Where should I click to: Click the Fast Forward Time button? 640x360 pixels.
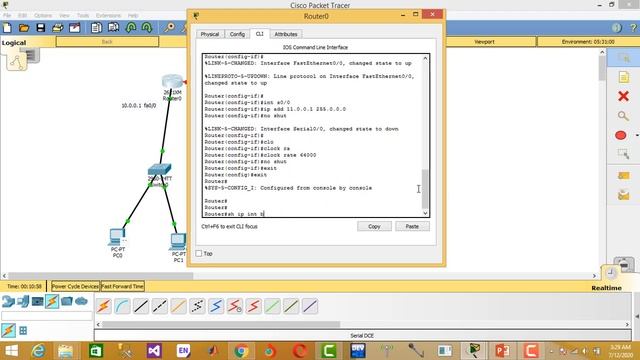pyautogui.click(x=122, y=287)
